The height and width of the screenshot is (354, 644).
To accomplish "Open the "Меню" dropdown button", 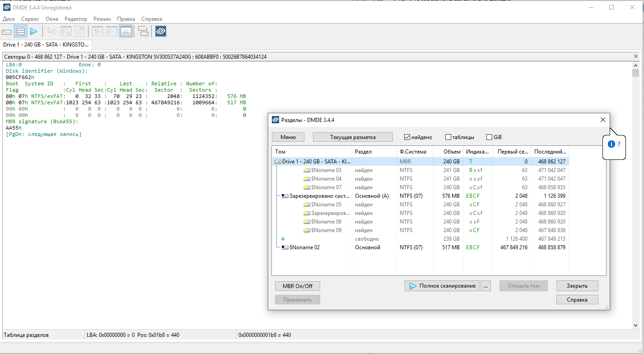I will (x=288, y=137).
